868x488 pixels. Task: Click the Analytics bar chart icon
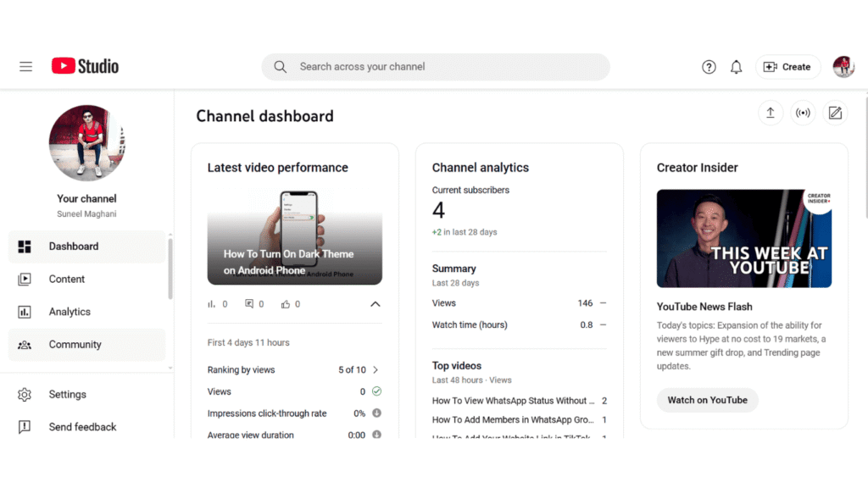click(25, 312)
